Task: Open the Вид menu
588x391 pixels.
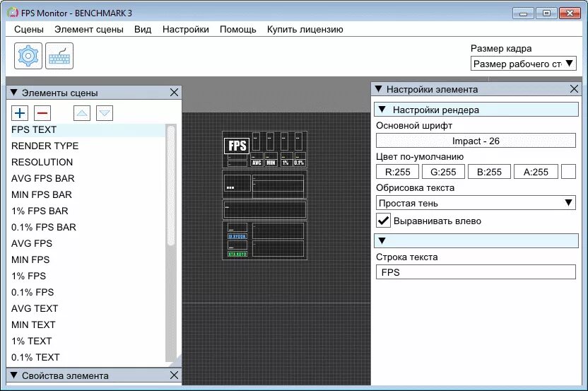Action: (x=143, y=29)
